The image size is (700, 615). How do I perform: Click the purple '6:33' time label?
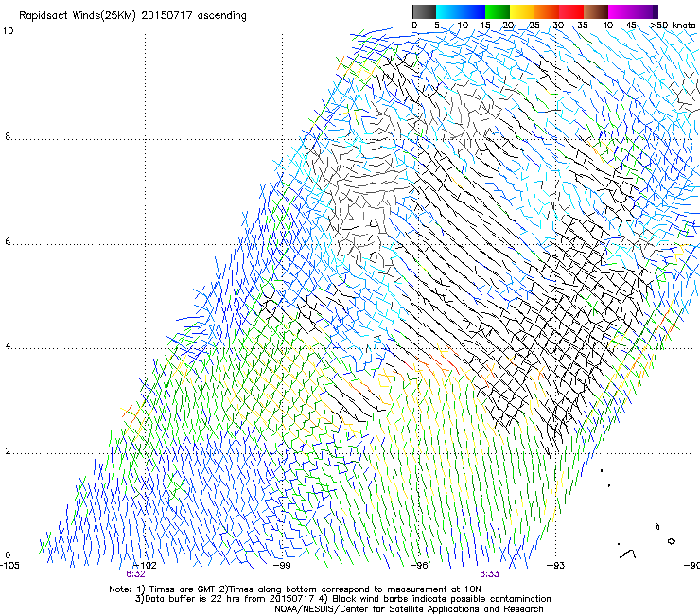pyautogui.click(x=489, y=574)
